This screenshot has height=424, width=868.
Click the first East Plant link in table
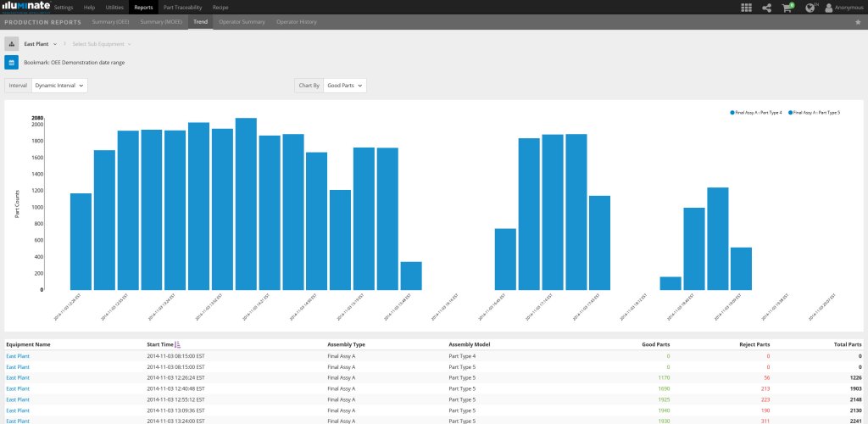click(17, 356)
